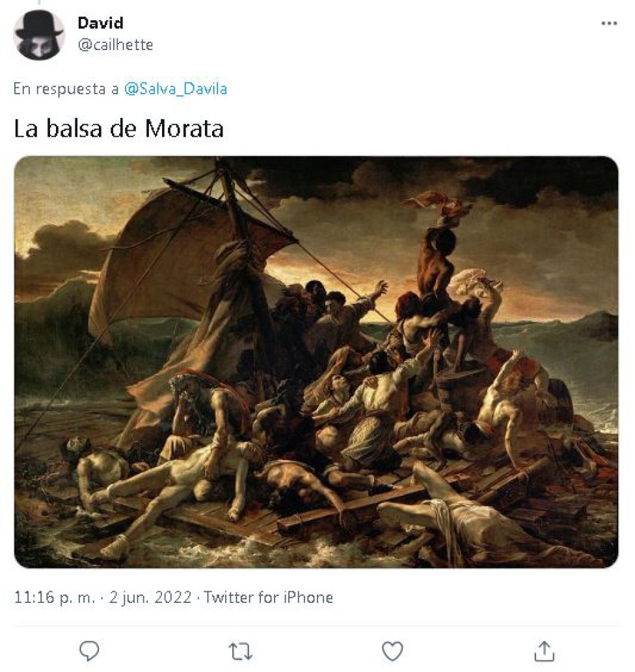Viewport: 635px width, 672px height.
Task: Click the @cailhette handle
Action: (115, 45)
